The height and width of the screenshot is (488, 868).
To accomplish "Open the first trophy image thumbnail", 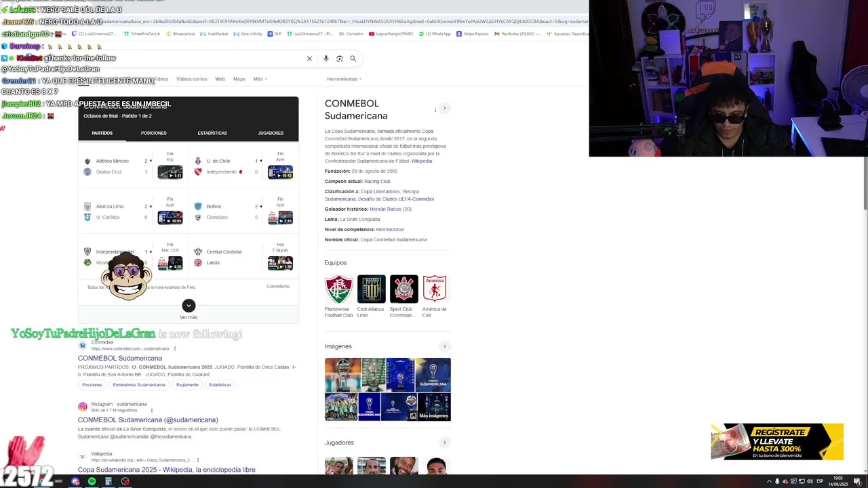I will pyautogui.click(x=342, y=375).
